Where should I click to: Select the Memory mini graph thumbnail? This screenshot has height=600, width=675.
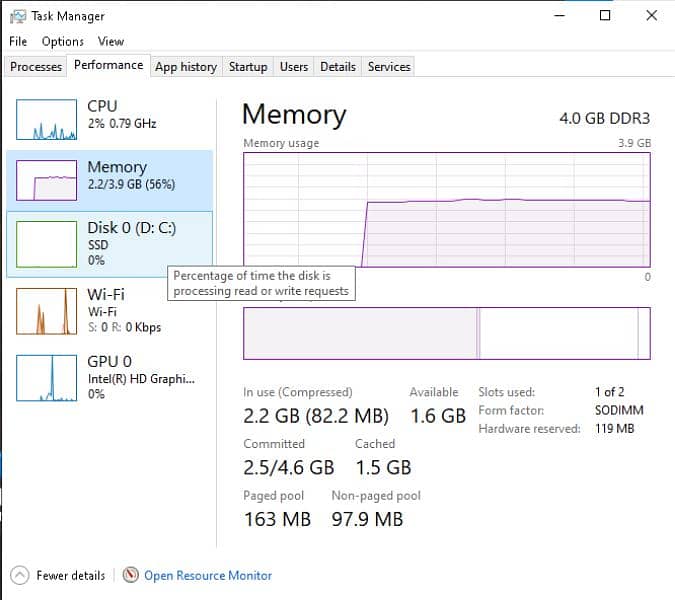[46, 180]
